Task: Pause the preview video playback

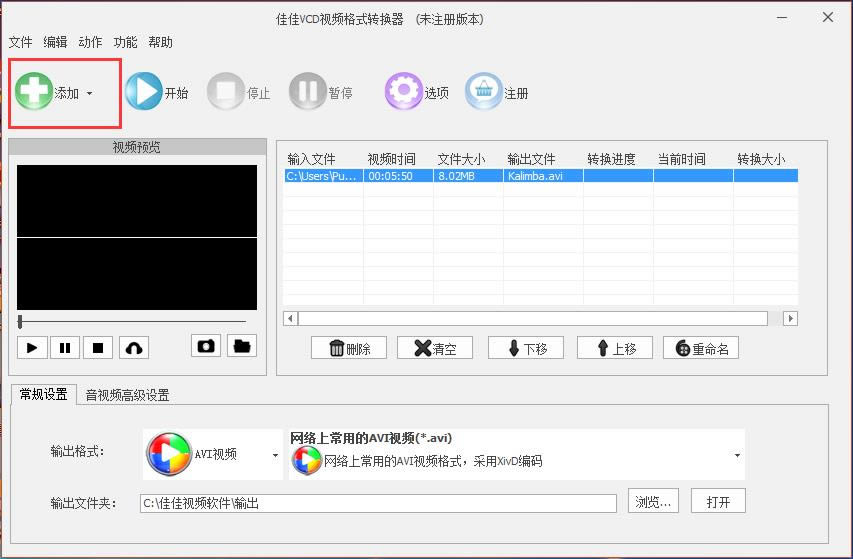Action: coord(65,347)
